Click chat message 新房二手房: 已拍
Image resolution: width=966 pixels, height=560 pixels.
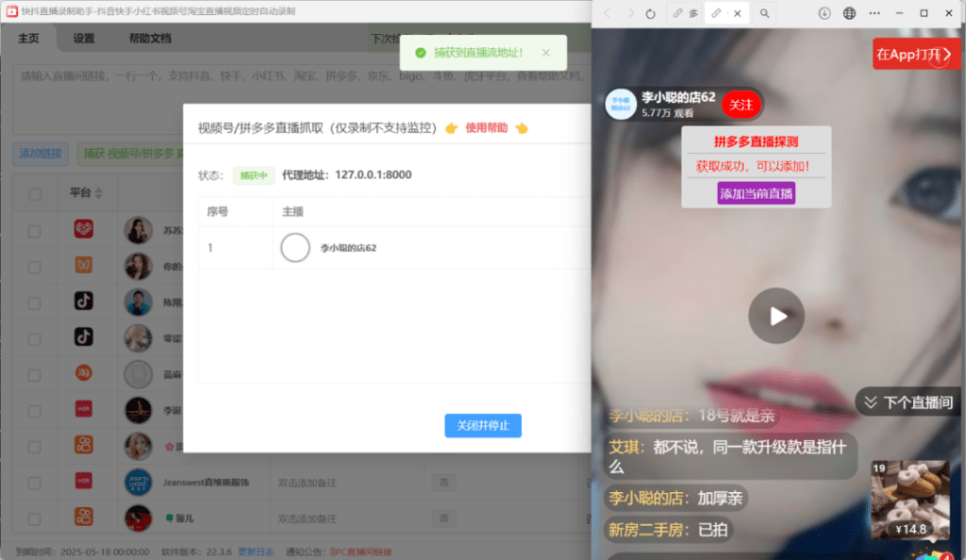coord(669,529)
